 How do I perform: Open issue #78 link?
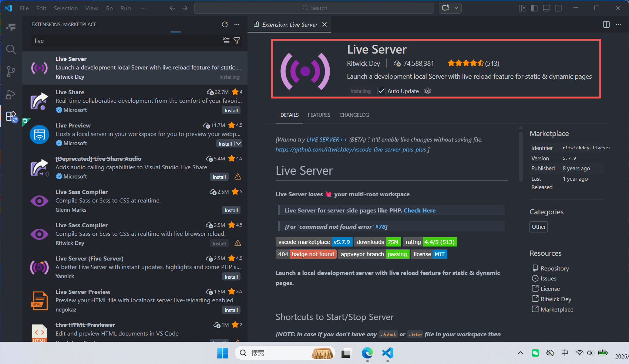pos(380,227)
